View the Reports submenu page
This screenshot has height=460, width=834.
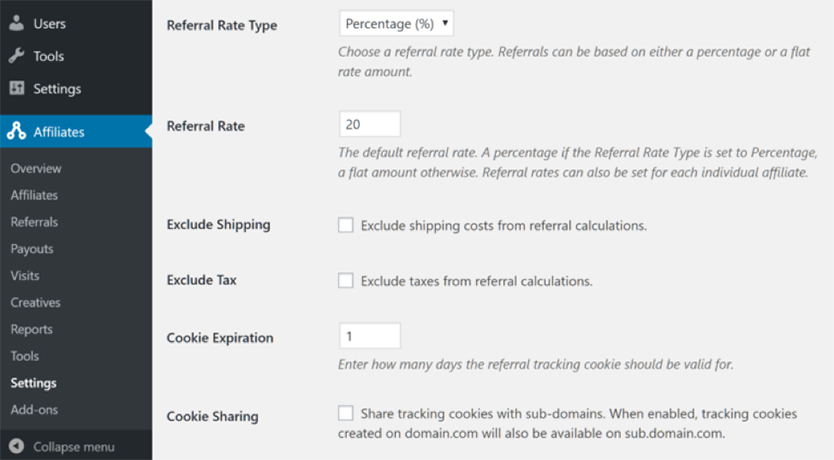(x=32, y=330)
